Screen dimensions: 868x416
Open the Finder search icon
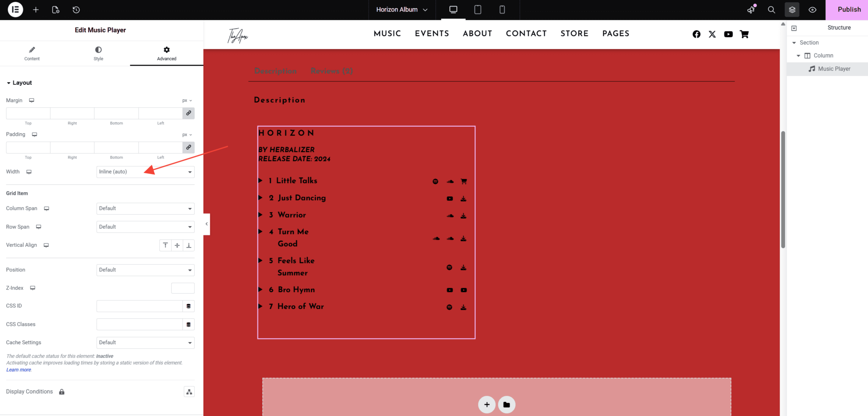pyautogui.click(x=771, y=9)
